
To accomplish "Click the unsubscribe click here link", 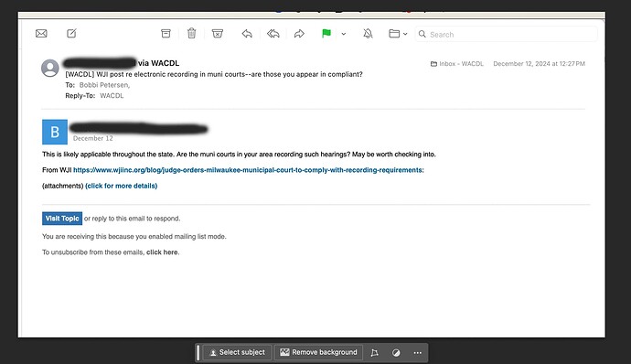I will tap(162, 252).
